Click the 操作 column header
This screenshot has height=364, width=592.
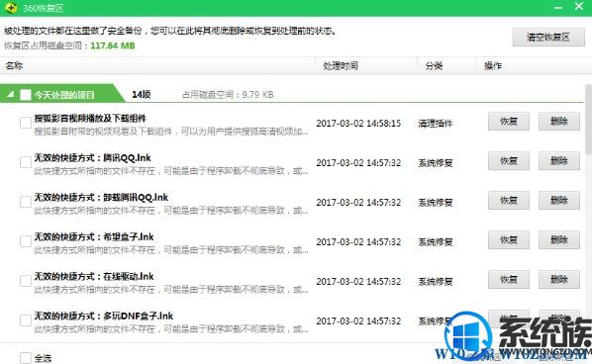pos(493,65)
